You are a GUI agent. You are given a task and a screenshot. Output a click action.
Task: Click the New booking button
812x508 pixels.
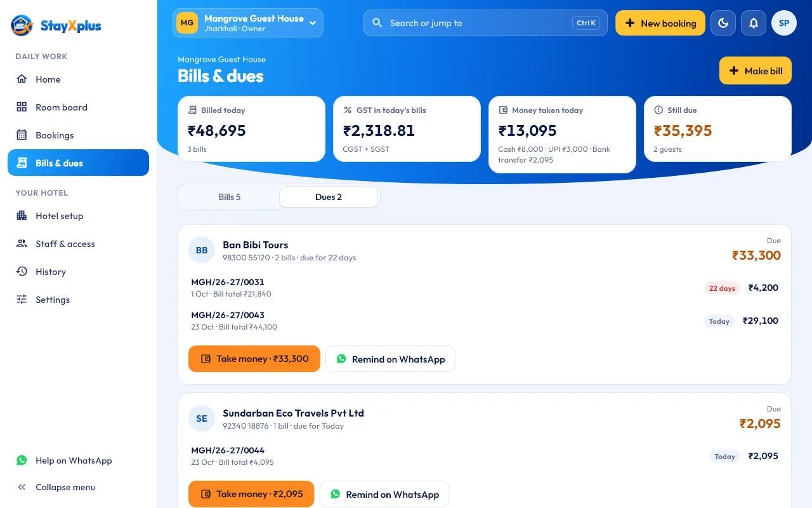pyautogui.click(x=660, y=23)
